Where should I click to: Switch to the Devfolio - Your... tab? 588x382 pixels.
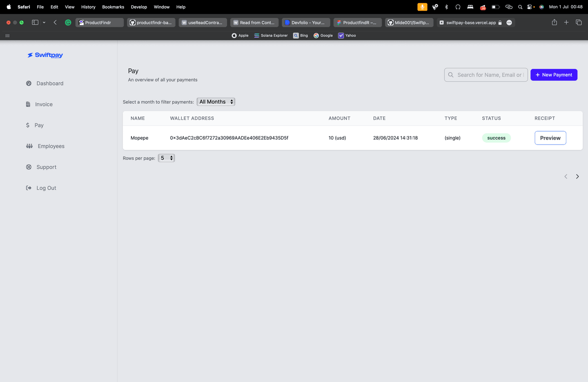[306, 22]
